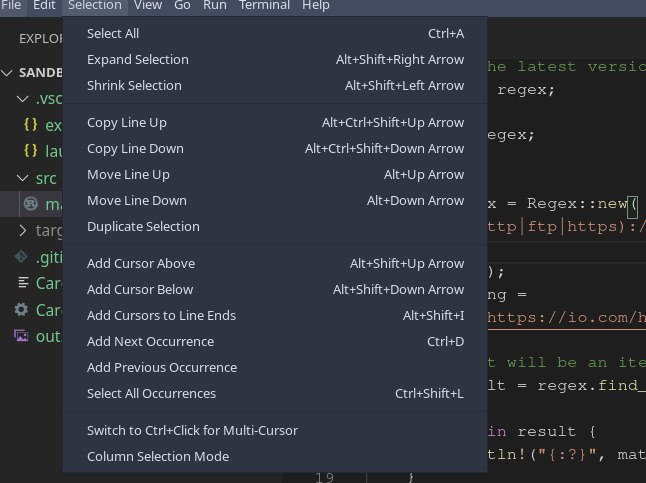This screenshot has width=646, height=483.
Task: Collapse the SANDBOX root folder chevron
Action: (7, 73)
